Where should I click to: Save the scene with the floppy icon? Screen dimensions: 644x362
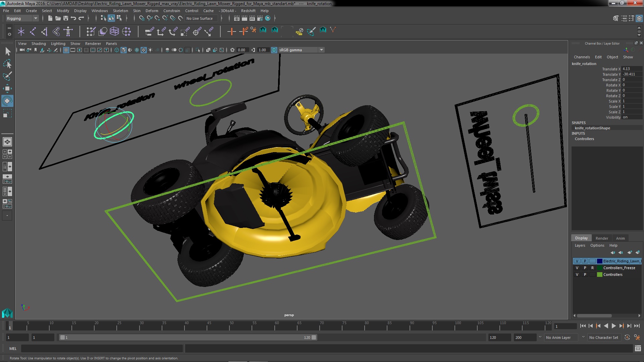click(66, 18)
